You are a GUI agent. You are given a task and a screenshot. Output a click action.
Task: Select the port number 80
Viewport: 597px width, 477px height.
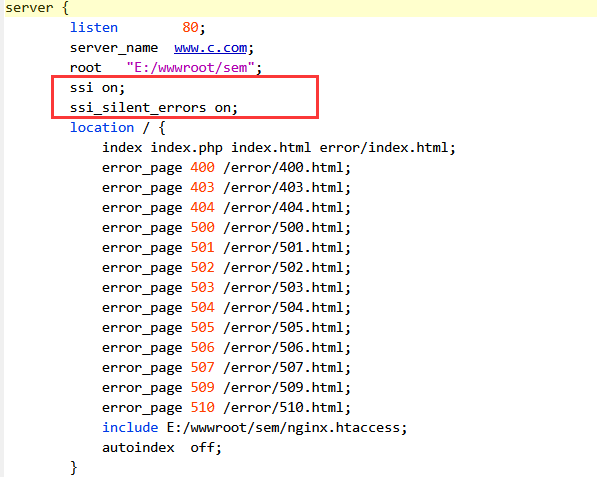[190, 27]
